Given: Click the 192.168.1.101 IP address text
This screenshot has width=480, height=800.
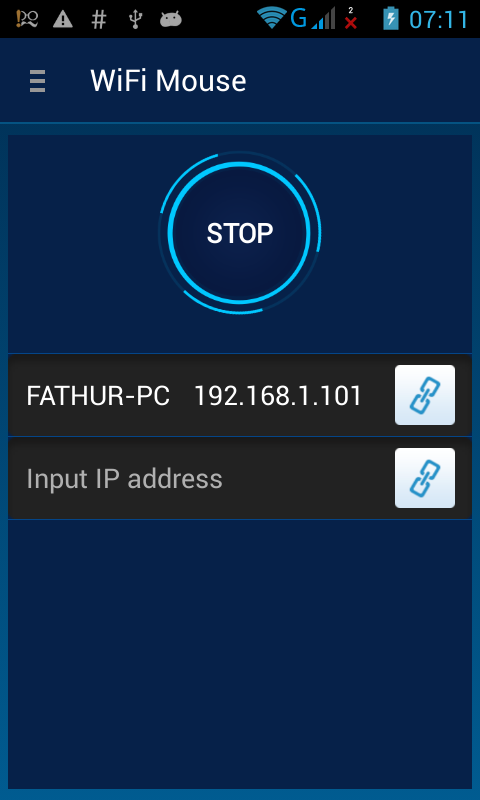Looking at the screenshot, I should (x=278, y=396).
